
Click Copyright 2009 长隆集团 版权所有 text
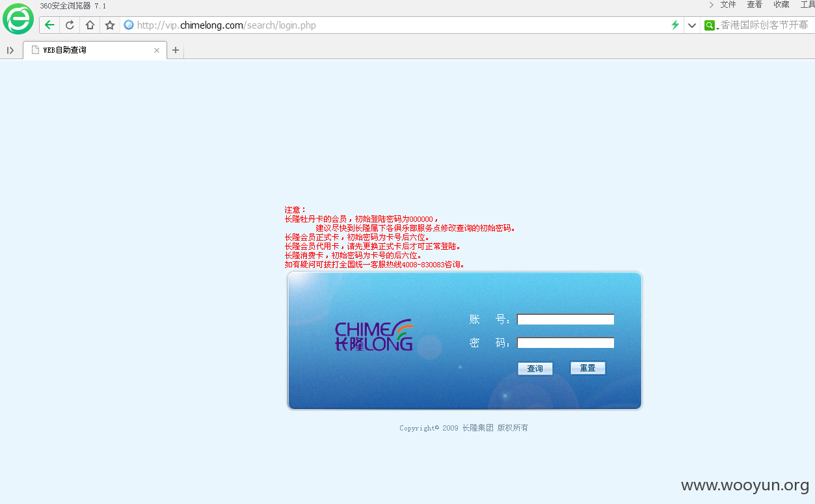click(x=464, y=428)
